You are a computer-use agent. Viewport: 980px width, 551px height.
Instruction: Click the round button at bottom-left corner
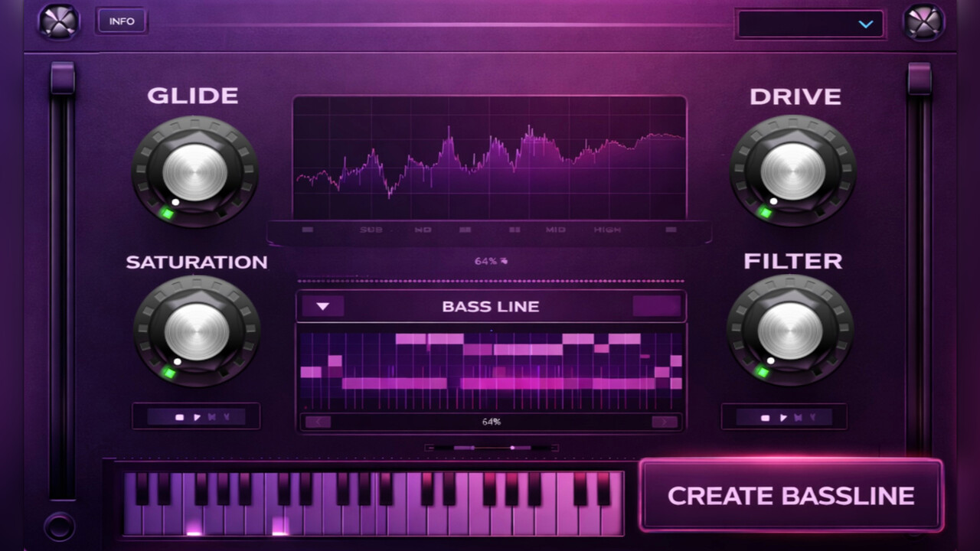click(x=59, y=527)
